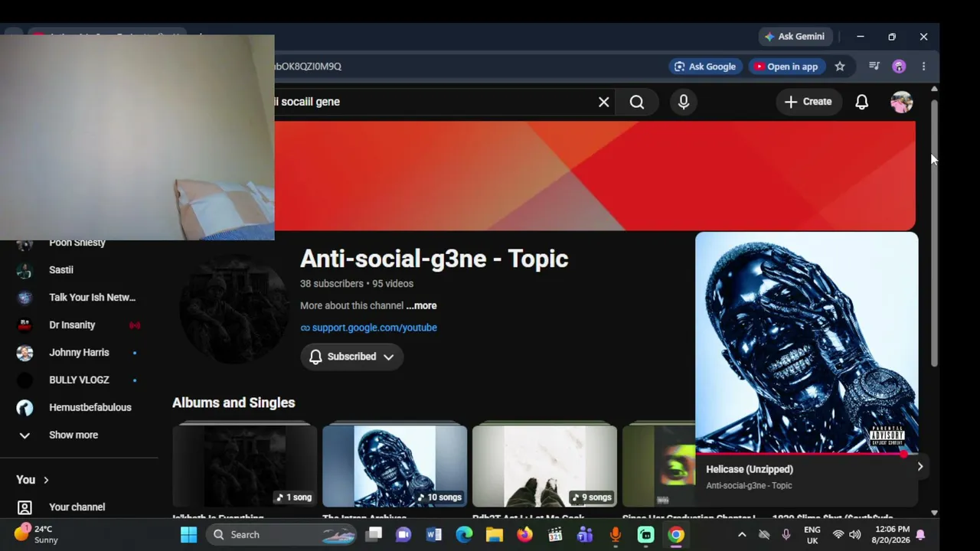Open the Create menu
Image resolution: width=980 pixels, height=551 pixels.
(x=808, y=102)
